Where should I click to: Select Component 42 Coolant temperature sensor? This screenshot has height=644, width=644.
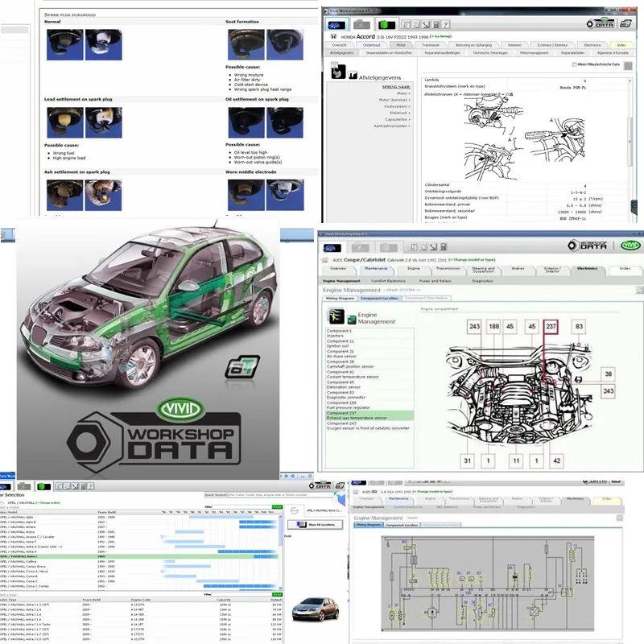pyautogui.click(x=369, y=374)
